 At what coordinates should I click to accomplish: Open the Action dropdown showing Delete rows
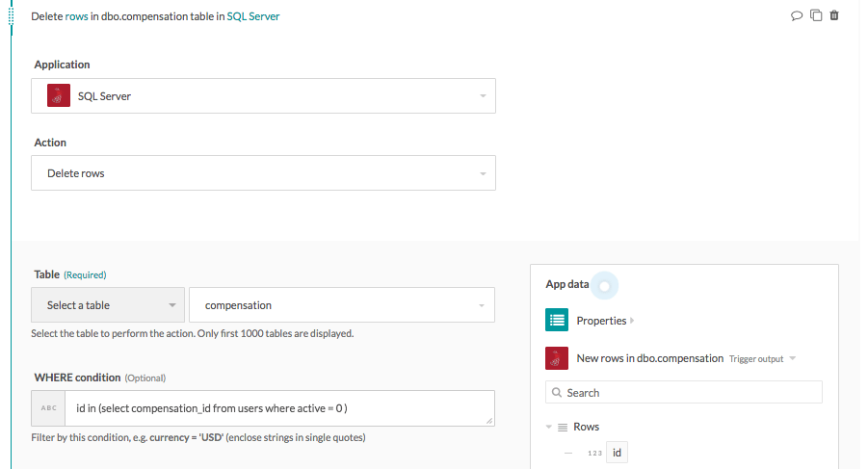click(x=264, y=173)
